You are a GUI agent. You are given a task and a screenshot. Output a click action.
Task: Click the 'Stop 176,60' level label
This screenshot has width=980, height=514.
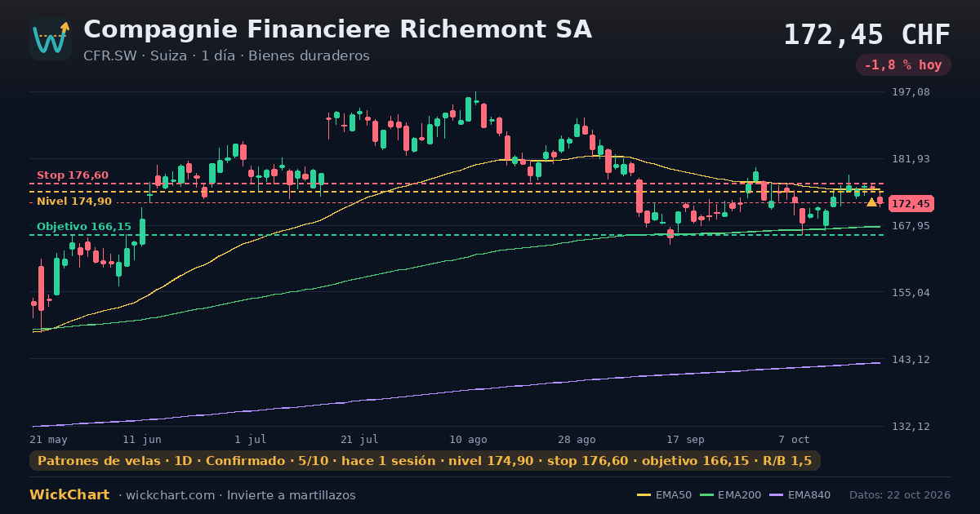click(73, 175)
